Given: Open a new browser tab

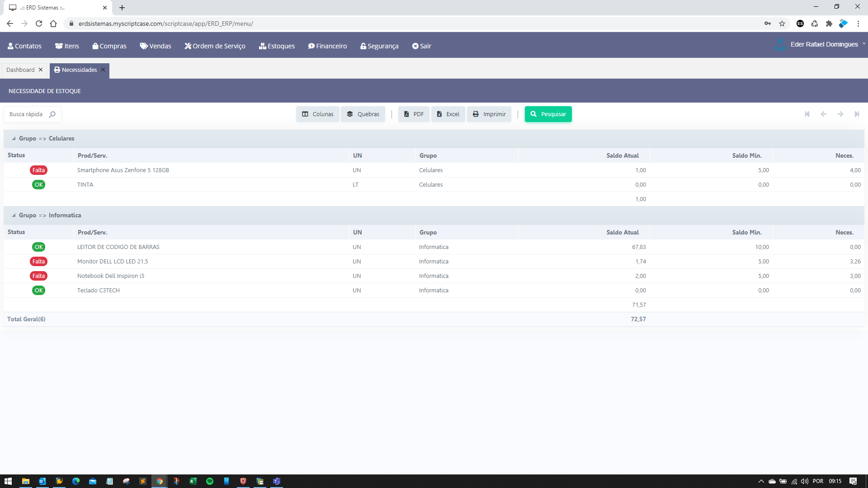Looking at the screenshot, I should 122,8.
